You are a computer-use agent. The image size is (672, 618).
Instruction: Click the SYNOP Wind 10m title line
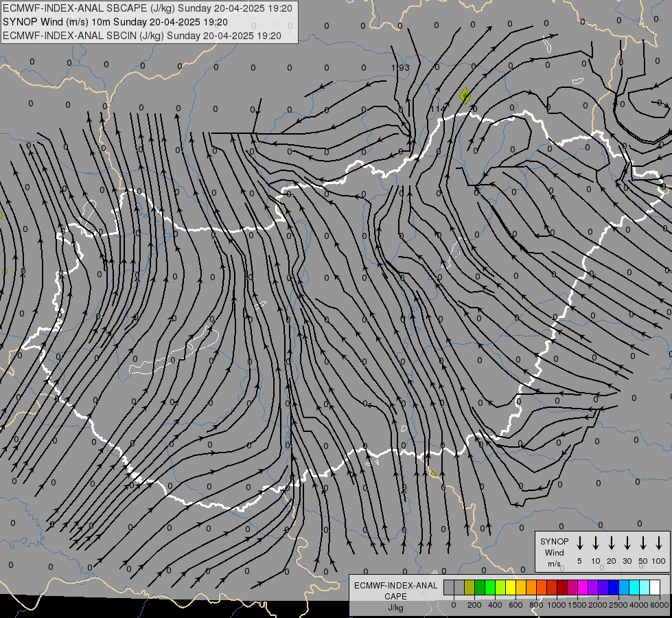pos(115,22)
